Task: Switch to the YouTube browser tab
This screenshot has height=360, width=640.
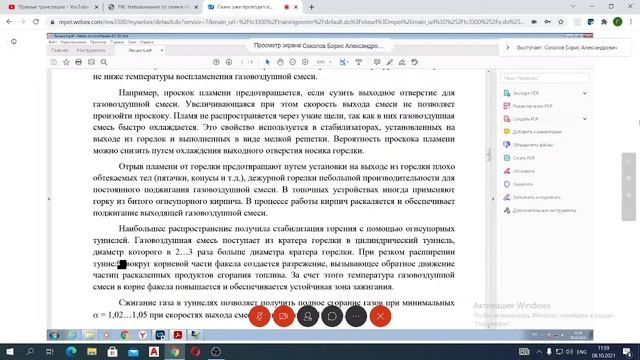Action: 52,7
